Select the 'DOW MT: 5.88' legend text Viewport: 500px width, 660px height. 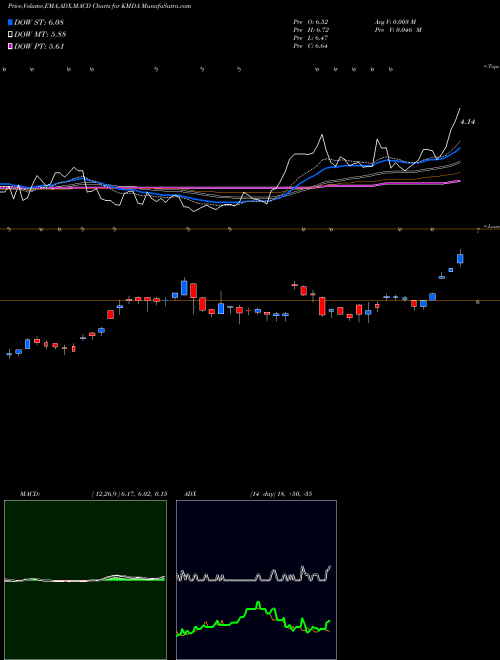[x=40, y=35]
